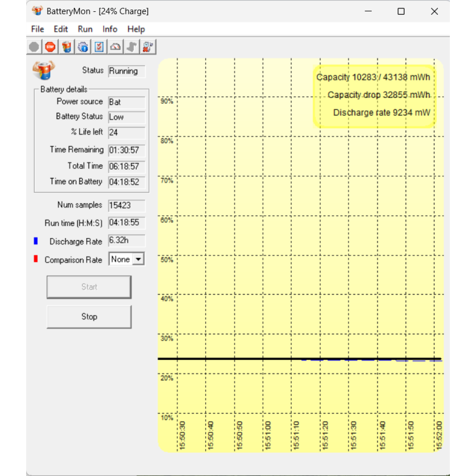The width and height of the screenshot is (476, 476).
Task: Open the Edit menu
Action: (60, 29)
